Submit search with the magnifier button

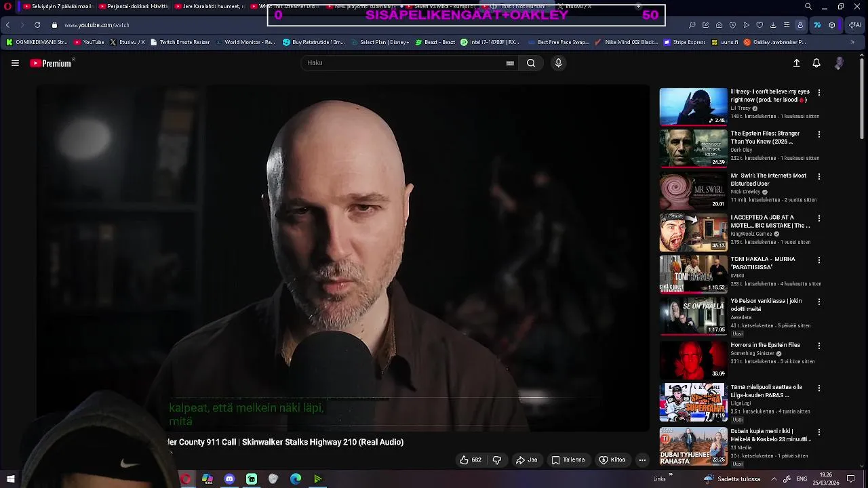click(x=531, y=63)
